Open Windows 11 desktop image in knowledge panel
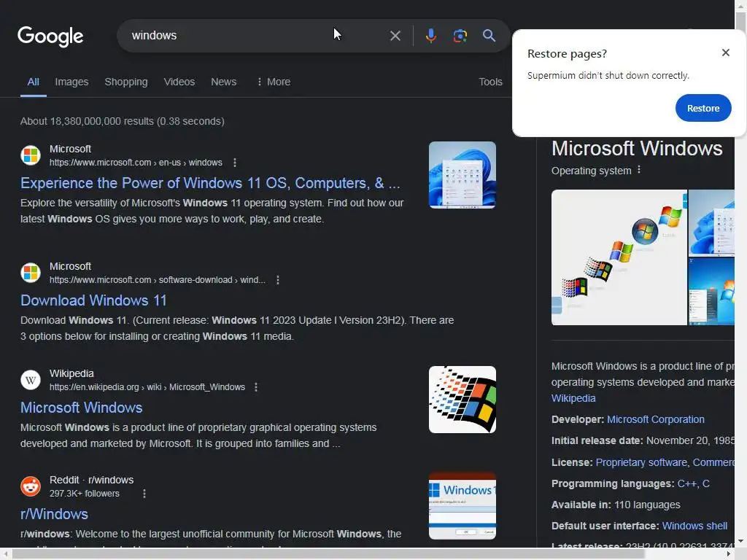This screenshot has width=747, height=560. tap(712, 223)
